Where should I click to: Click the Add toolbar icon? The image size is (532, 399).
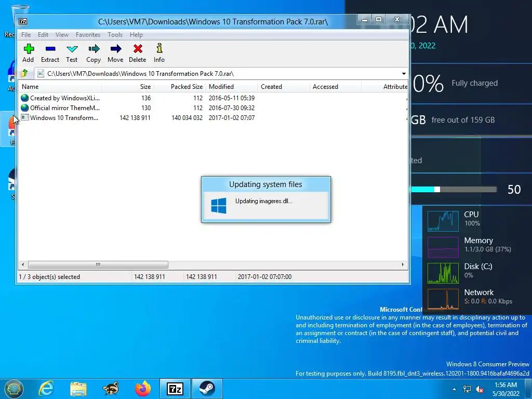pos(29,49)
